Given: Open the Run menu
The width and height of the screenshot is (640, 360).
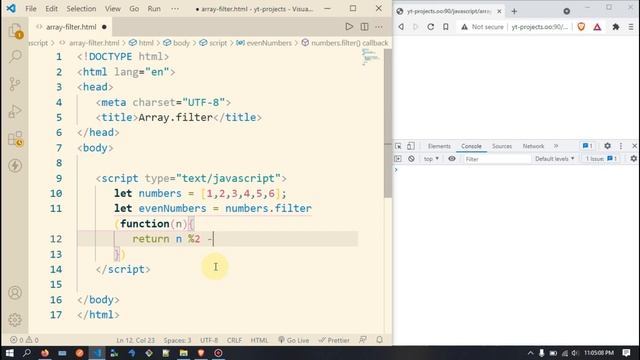Looking at the screenshot, I should (154, 9).
